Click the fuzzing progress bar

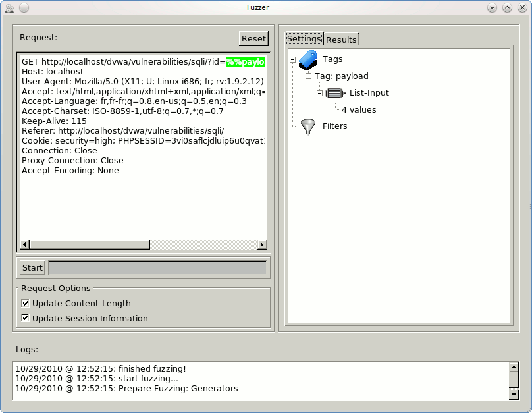point(158,267)
